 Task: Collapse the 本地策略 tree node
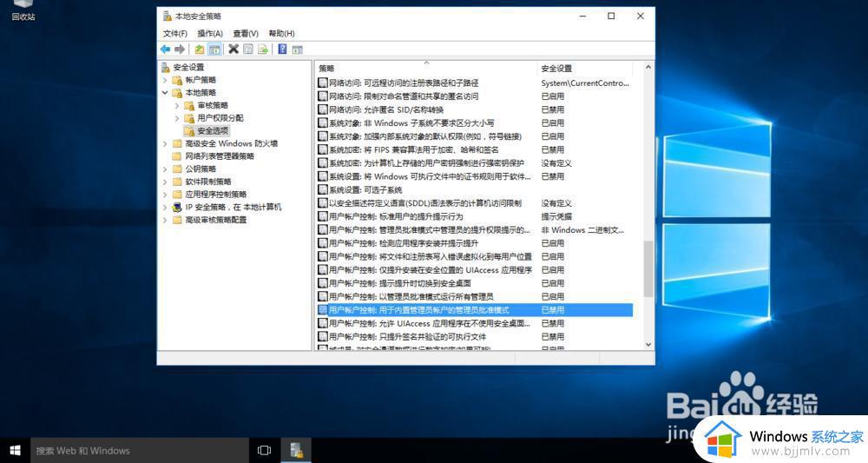[x=165, y=92]
